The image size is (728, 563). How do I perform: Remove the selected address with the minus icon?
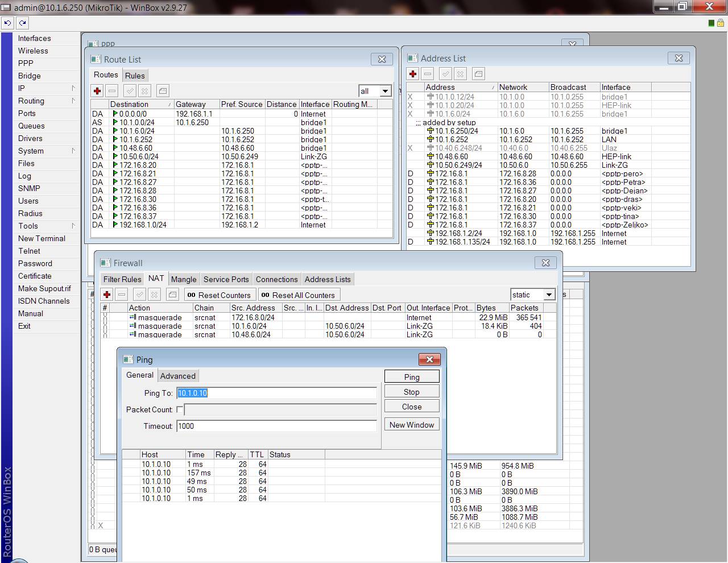427,73
